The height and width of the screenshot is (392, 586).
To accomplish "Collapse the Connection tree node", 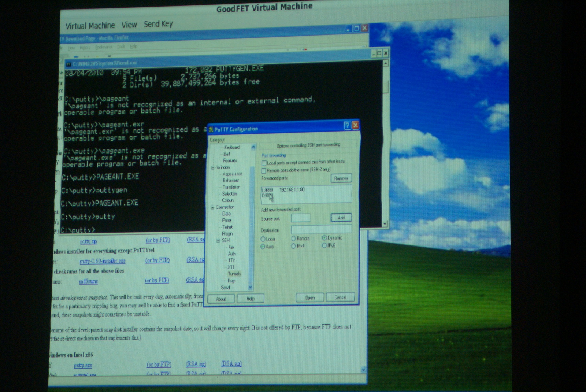I will click(x=212, y=208).
